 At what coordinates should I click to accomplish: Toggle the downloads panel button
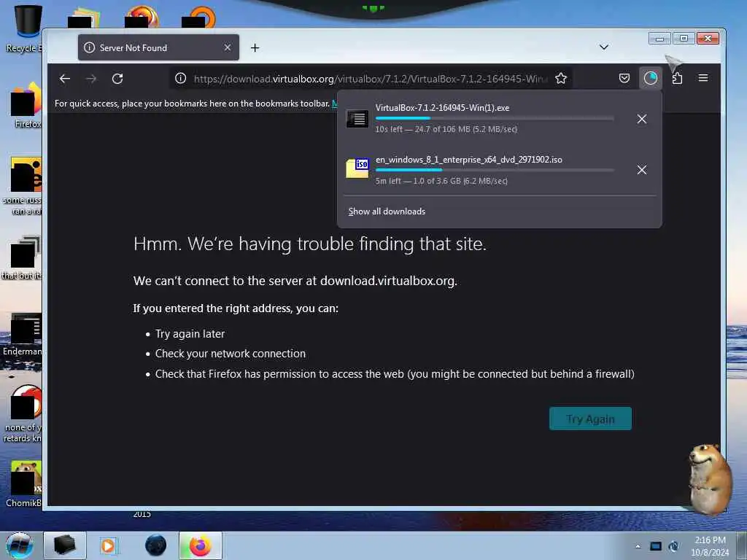click(x=650, y=78)
